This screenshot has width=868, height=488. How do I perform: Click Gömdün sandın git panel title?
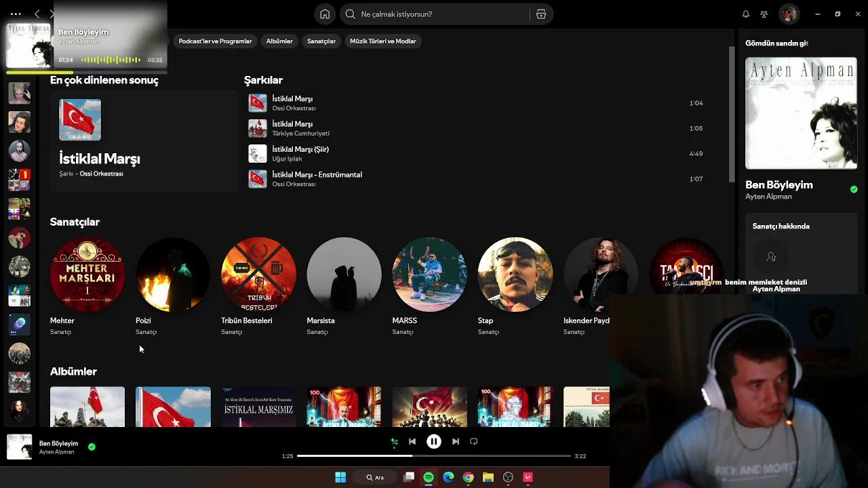(x=776, y=43)
